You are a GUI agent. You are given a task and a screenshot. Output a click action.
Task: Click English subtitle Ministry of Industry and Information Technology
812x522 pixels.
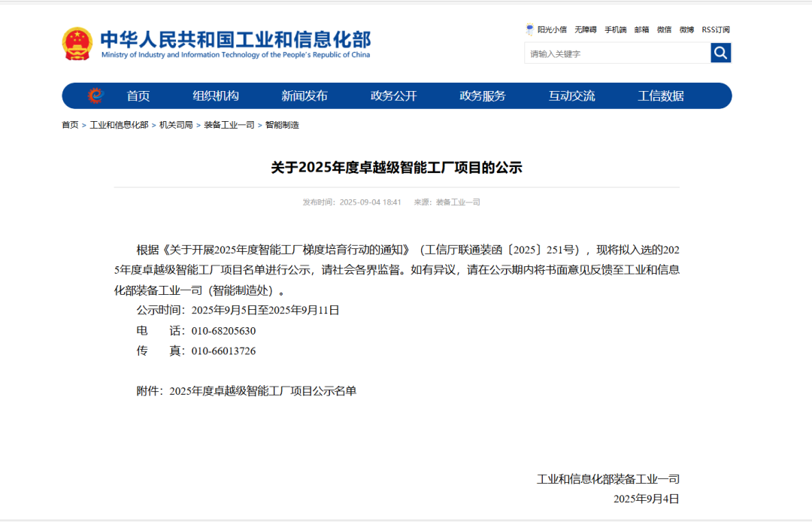tap(235, 55)
